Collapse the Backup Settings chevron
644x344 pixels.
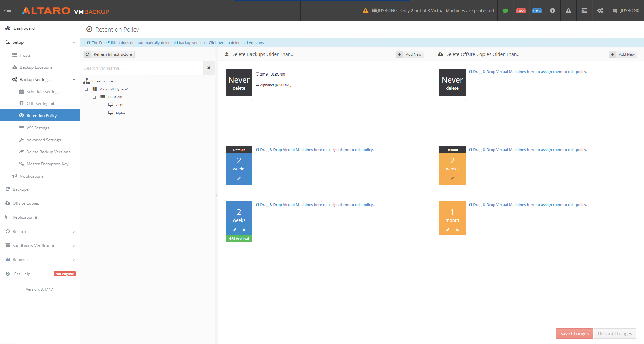coord(74,80)
